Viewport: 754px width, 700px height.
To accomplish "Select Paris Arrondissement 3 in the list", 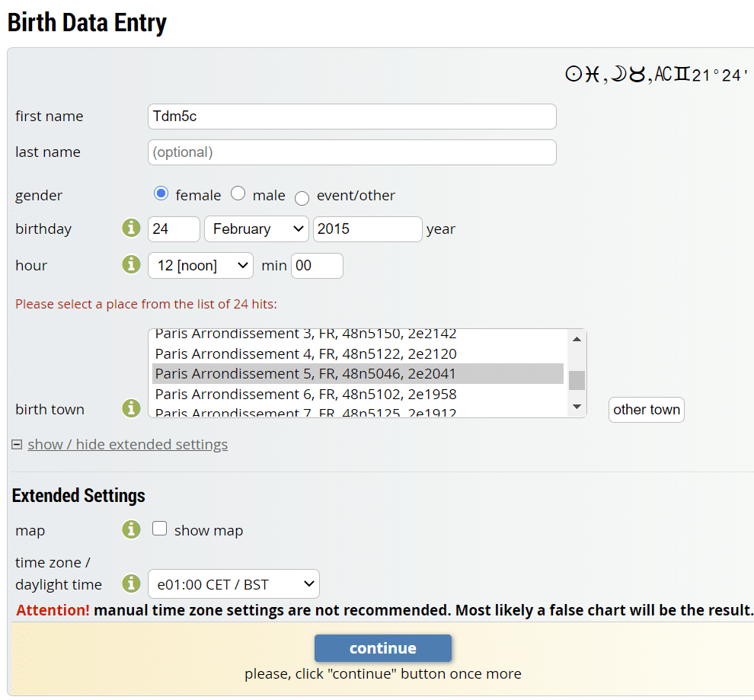I will [358, 335].
